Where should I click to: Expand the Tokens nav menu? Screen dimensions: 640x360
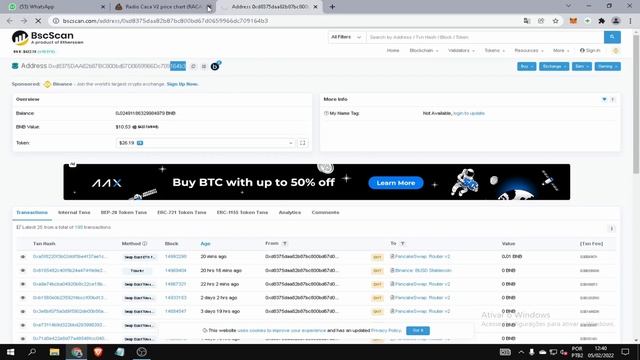495,51
